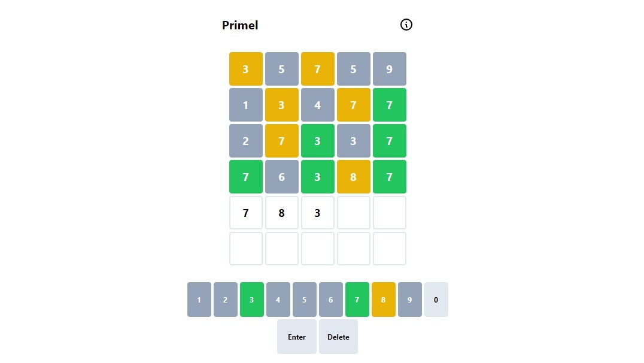Click the first tile of the empty last row
This screenshot has width=644, height=363.
pos(246,249)
